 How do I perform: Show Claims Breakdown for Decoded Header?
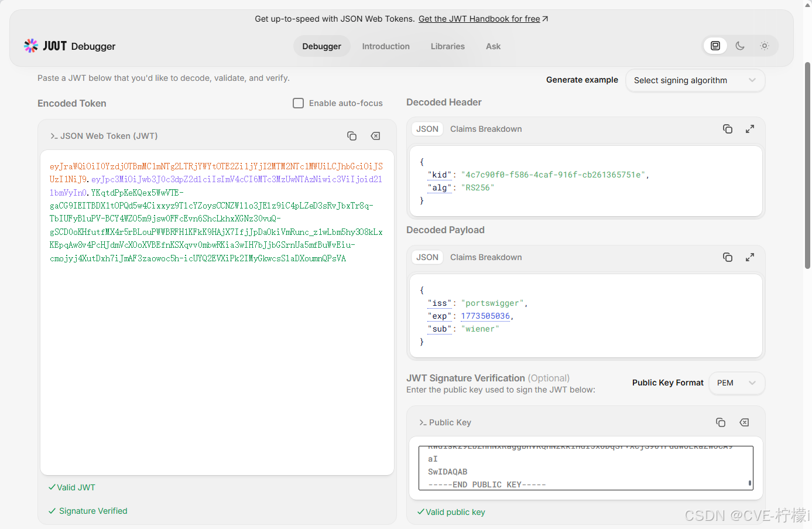(x=486, y=129)
